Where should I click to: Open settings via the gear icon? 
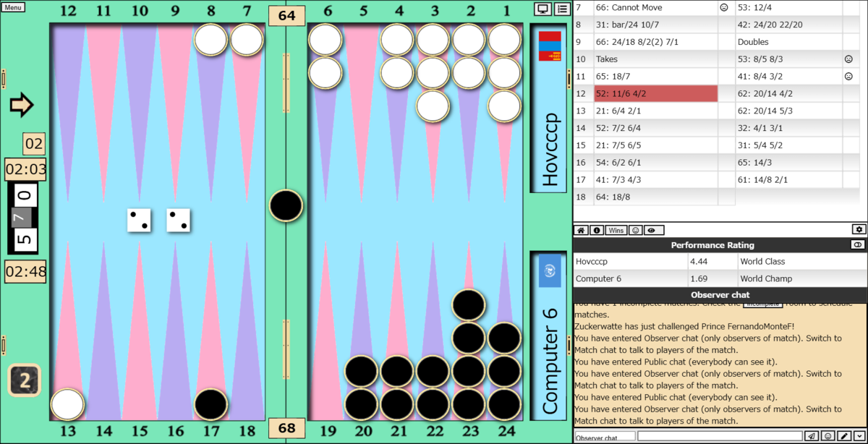859,229
